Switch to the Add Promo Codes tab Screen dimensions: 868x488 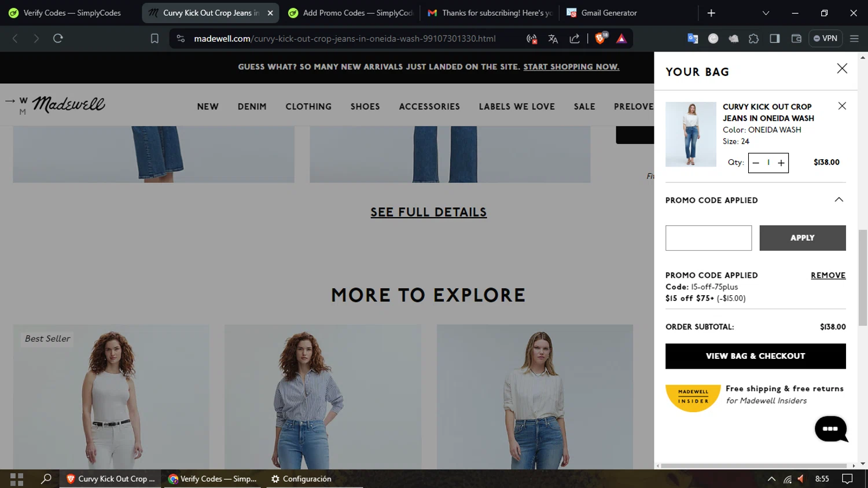point(351,13)
